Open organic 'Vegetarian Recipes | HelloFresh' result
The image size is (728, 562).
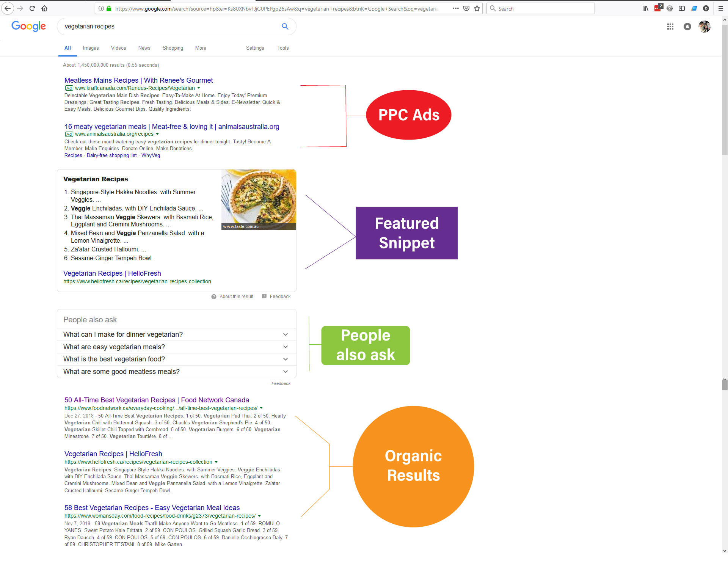click(113, 454)
